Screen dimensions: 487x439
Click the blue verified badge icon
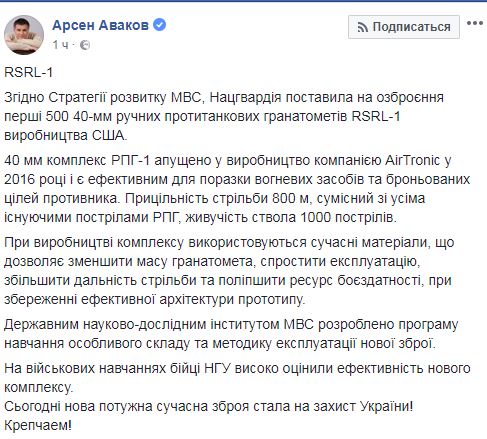(x=160, y=25)
